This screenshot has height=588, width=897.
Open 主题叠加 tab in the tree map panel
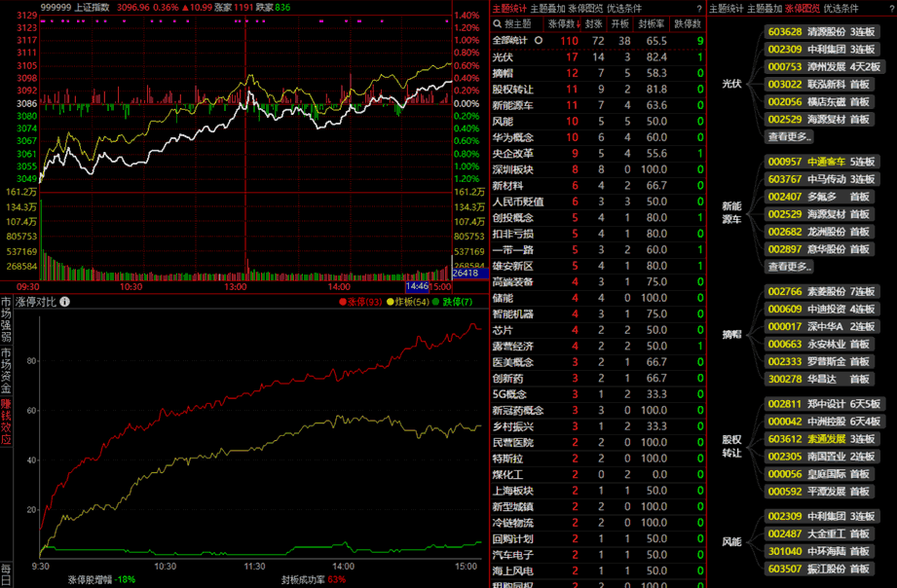(x=765, y=9)
